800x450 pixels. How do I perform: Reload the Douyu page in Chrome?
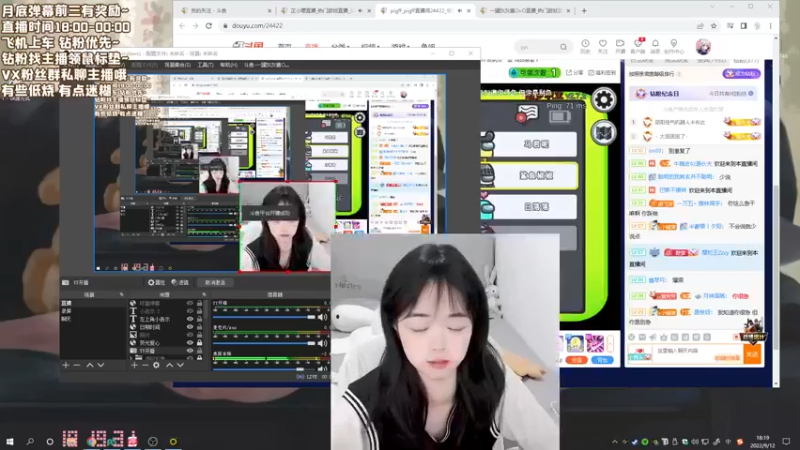point(209,26)
